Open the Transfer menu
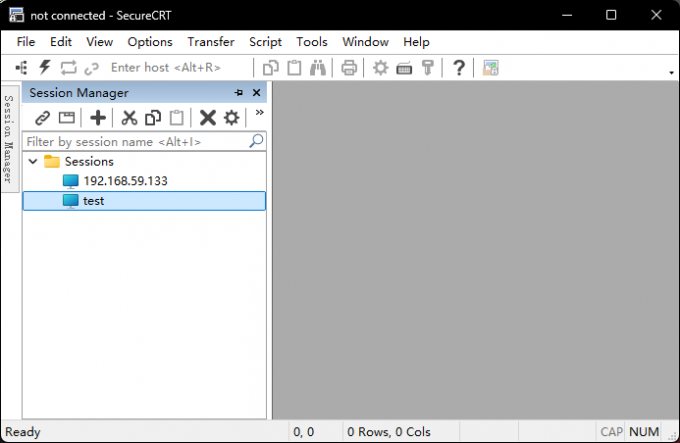This screenshot has width=680, height=443. [211, 42]
